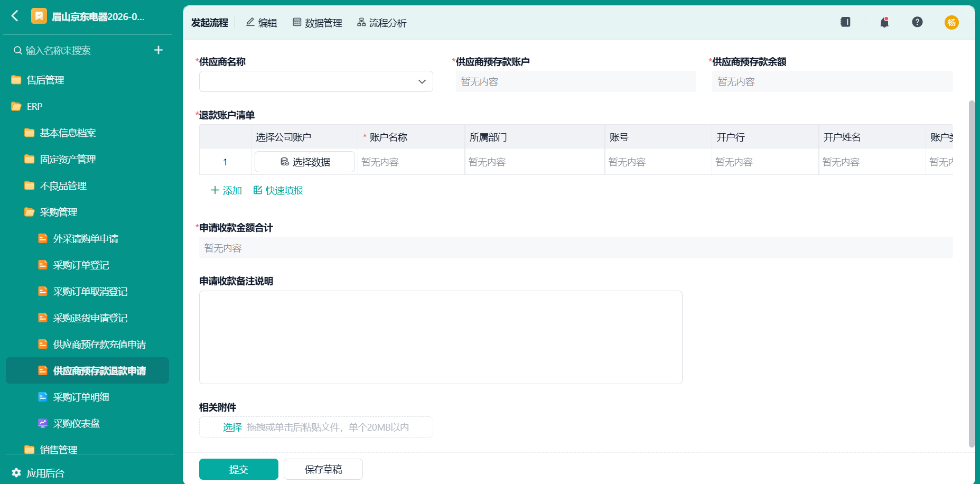The height and width of the screenshot is (484, 980).
Task: Switch to the 发起流程 tab
Action: (210, 23)
